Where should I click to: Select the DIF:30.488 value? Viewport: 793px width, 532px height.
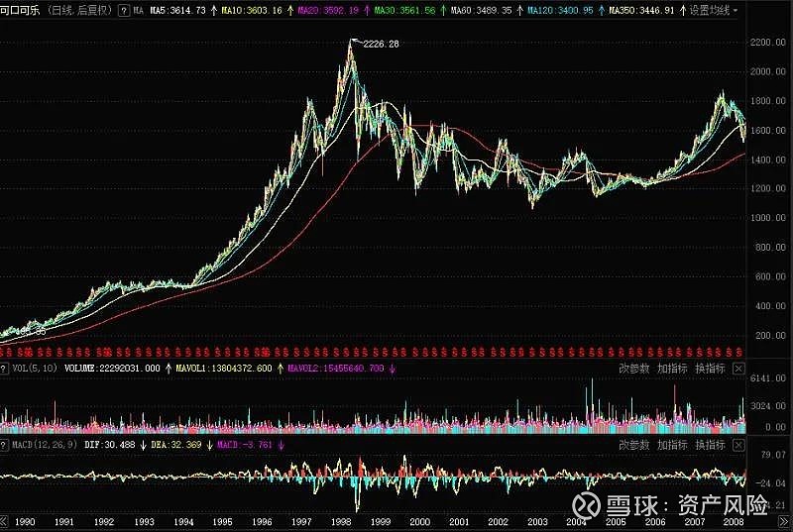pyautogui.click(x=110, y=445)
